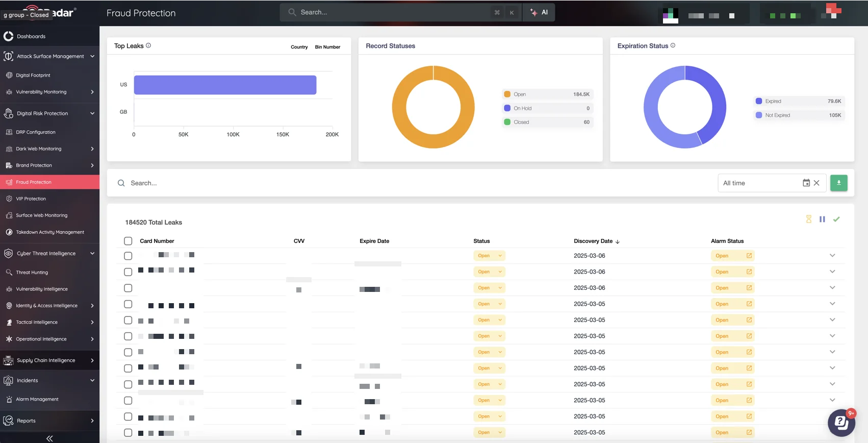Viewport: 868px width, 443px height.
Task: Expand first row details chevron
Action: (832, 255)
